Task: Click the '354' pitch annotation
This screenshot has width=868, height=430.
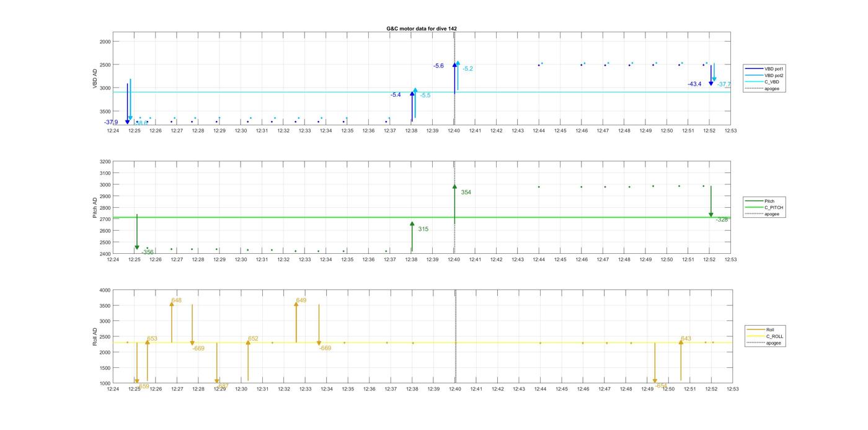Action: pos(466,192)
